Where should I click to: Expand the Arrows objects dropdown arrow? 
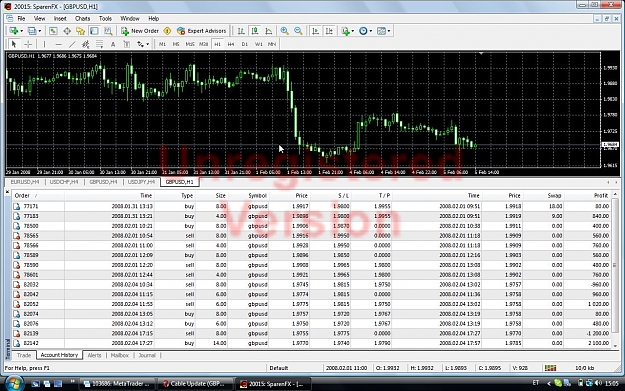(147, 44)
